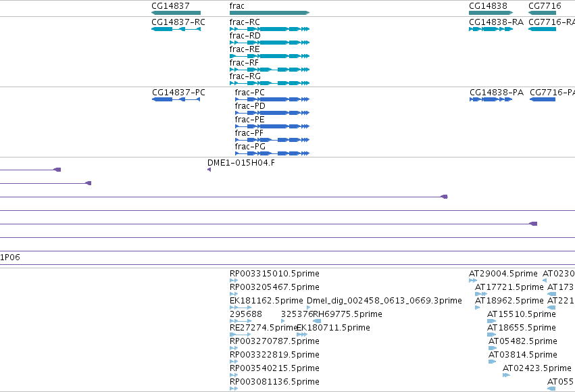
Task: Click the 295688 EST glyph
Action: tap(241, 321)
